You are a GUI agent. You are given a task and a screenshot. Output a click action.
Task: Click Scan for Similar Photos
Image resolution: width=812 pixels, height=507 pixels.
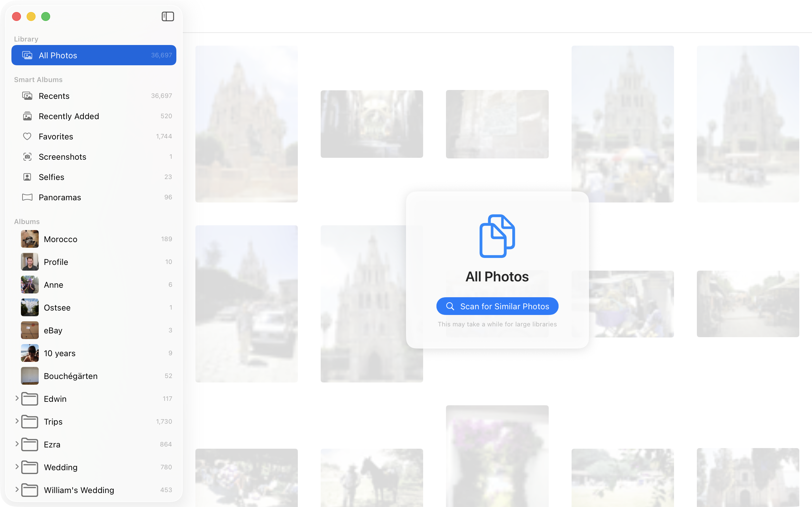pos(497,306)
